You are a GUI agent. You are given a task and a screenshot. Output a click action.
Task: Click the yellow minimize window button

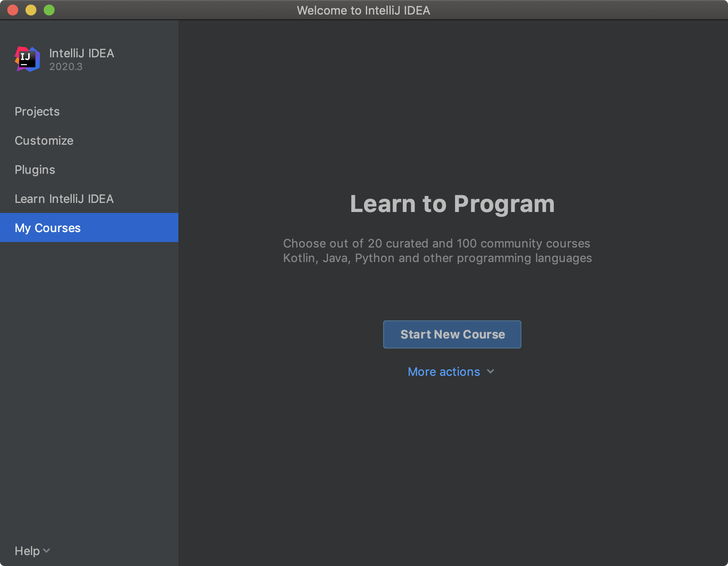click(x=31, y=10)
